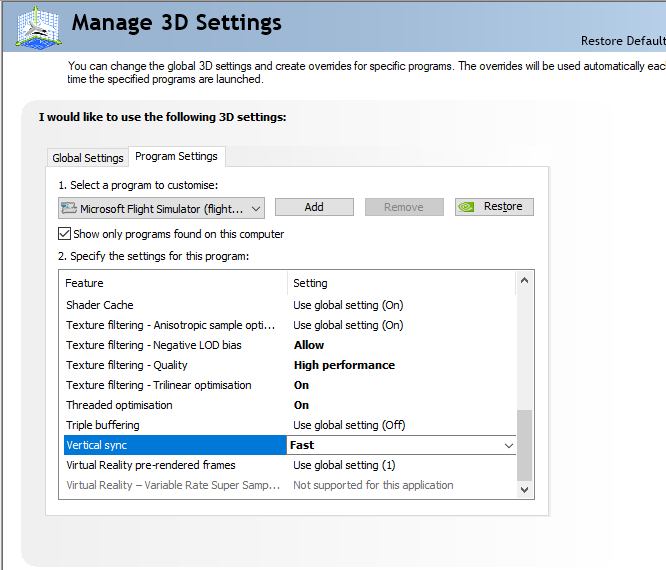Click the Manage 3D Settings header icon
666x570 pixels.
pos(39,28)
